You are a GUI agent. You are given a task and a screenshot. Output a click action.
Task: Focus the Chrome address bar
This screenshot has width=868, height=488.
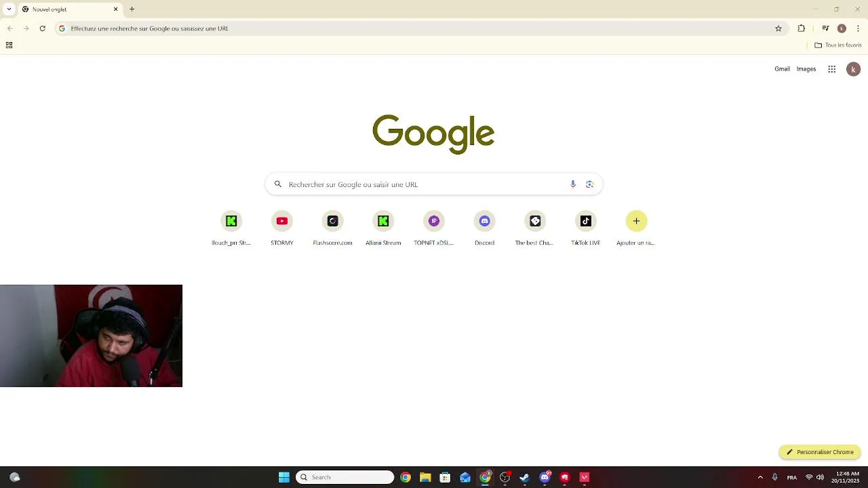420,28
